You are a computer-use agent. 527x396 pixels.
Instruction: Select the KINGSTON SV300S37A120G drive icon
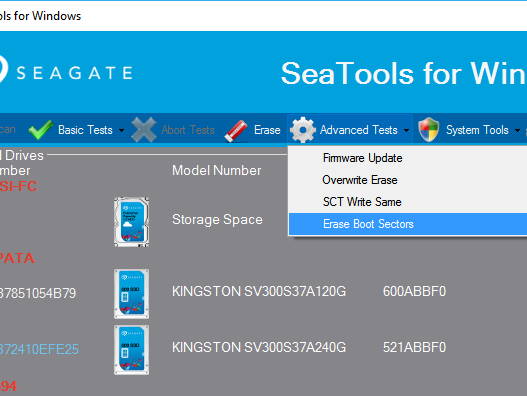[131, 293]
